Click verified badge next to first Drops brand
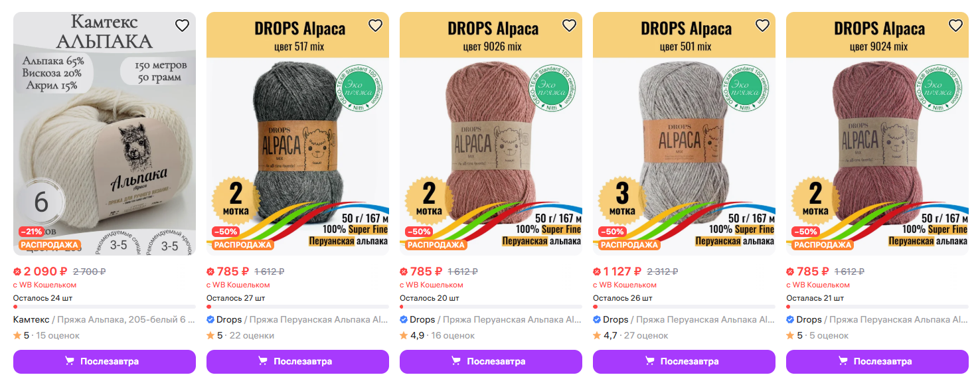 (210, 320)
